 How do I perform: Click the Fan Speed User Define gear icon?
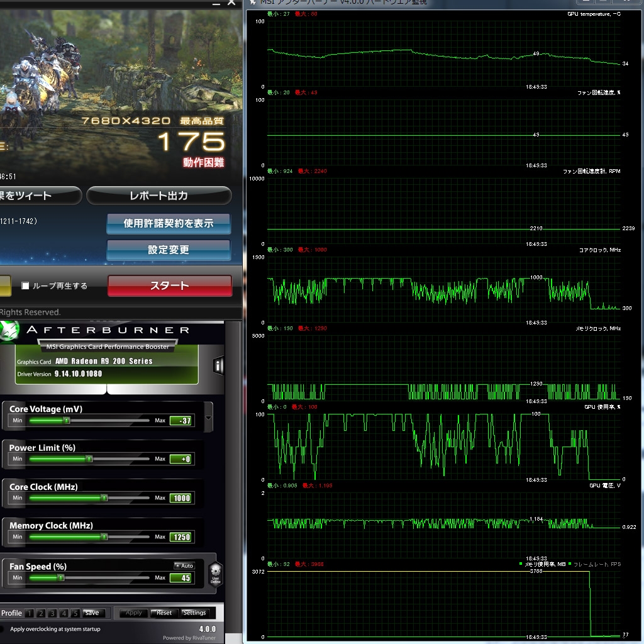[x=215, y=573]
